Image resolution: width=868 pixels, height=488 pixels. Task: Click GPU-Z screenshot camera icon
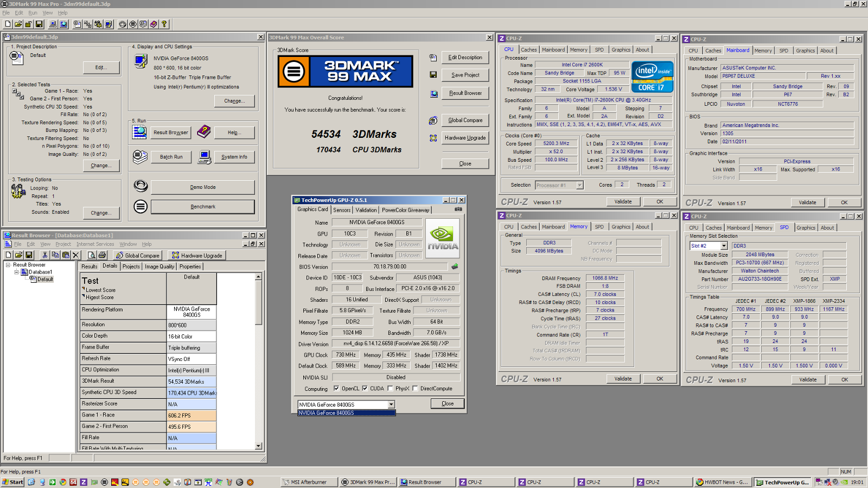(458, 209)
